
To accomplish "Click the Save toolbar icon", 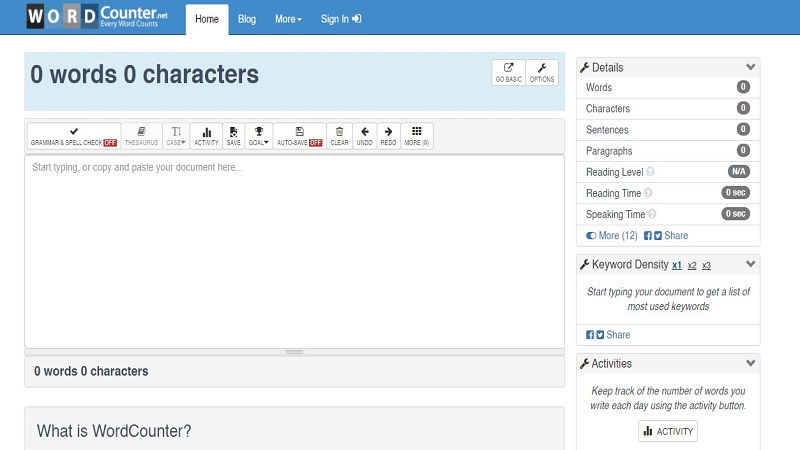I will (x=233, y=136).
